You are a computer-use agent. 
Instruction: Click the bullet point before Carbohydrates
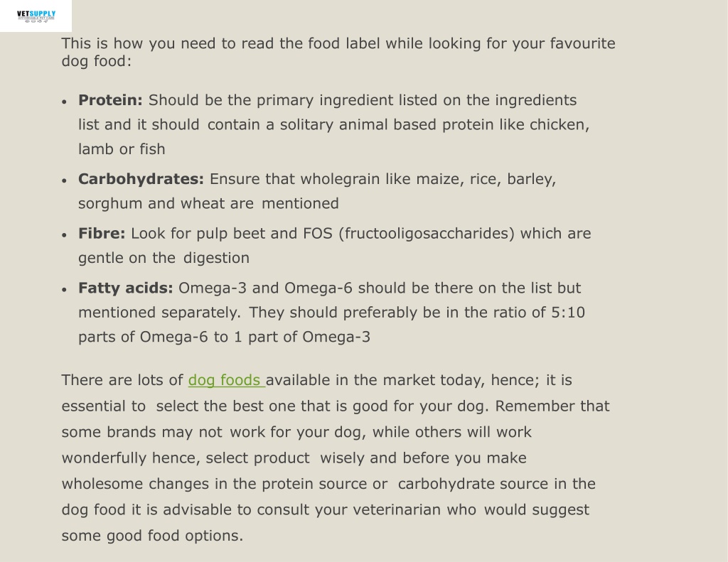(x=65, y=180)
